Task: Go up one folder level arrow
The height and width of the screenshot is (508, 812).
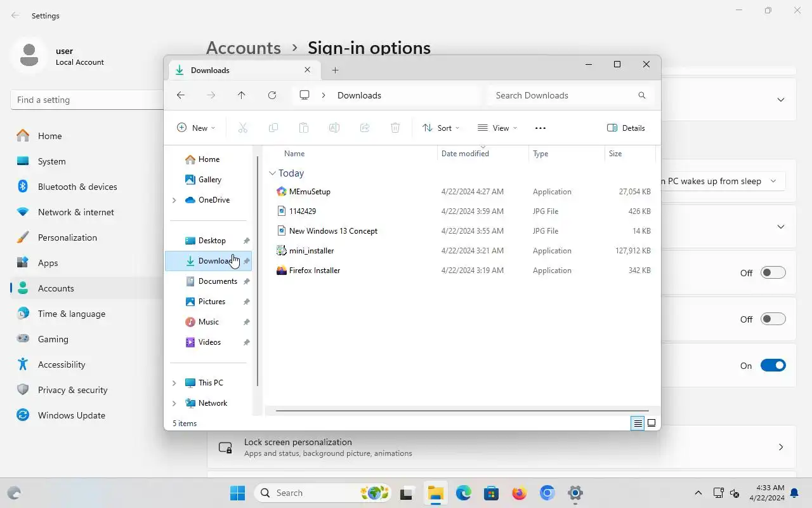Action: 242,95
